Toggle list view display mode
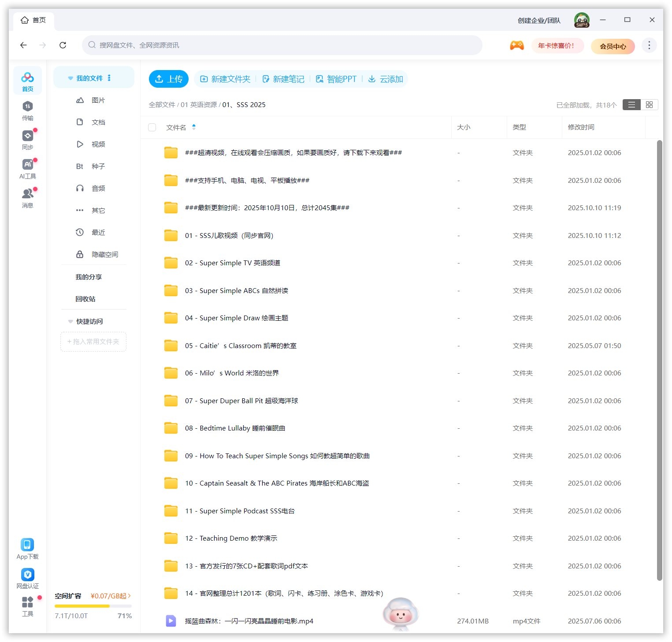672x642 pixels. [x=631, y=104]
